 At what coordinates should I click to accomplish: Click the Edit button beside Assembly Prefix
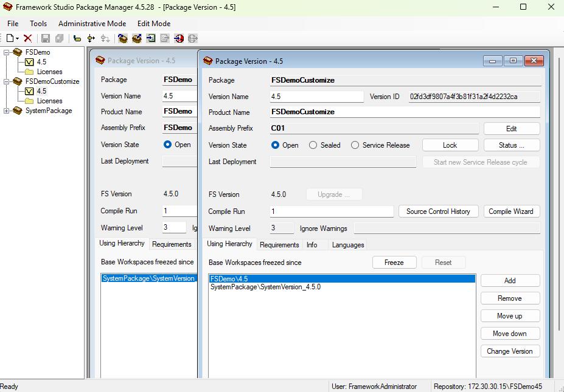[512, 129]
